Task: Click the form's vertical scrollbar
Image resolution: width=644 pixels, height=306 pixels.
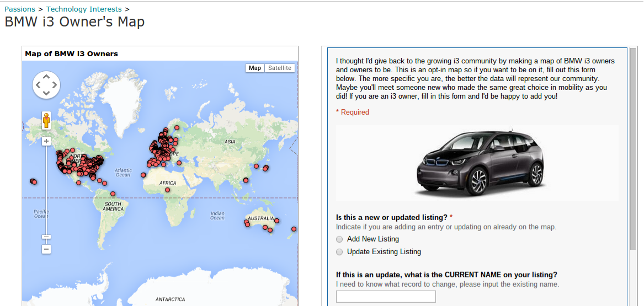Action: [x=633, y=148]
